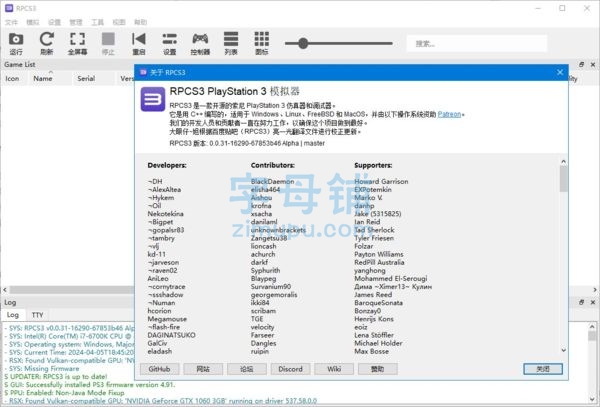Open the 设置 menu in the menu bar
600x407 pixels.
click(x=54, y=22)
